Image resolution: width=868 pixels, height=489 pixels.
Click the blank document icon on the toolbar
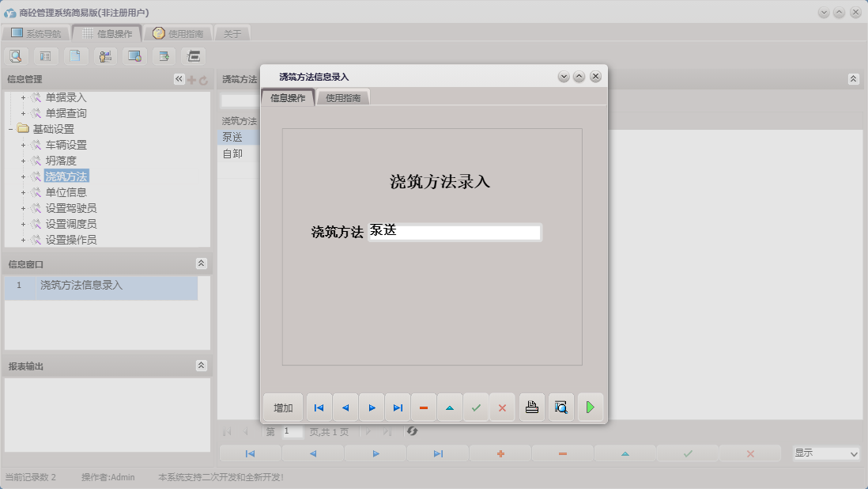(75, 56)
